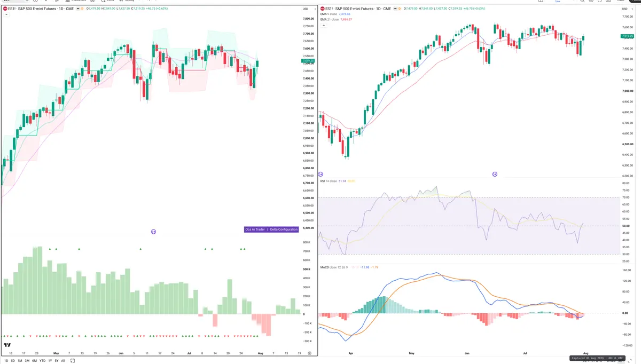The image size is (641, 364).
Task: Select the 3M time range button
Action: point(27,361)
